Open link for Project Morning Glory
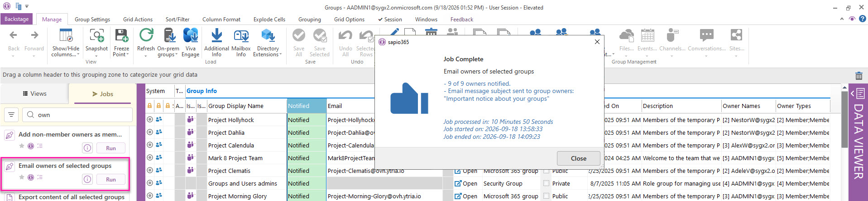The image size is (868, 201). point(465,196)
